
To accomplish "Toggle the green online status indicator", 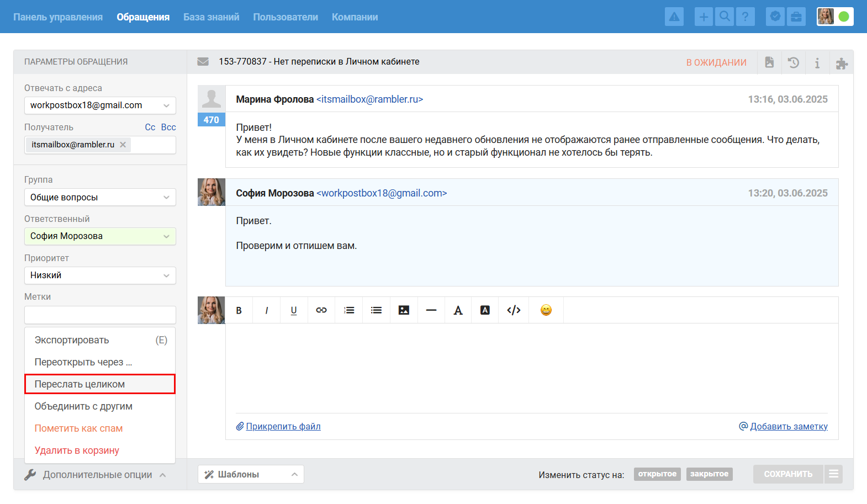I will click(x=844, y=17).
